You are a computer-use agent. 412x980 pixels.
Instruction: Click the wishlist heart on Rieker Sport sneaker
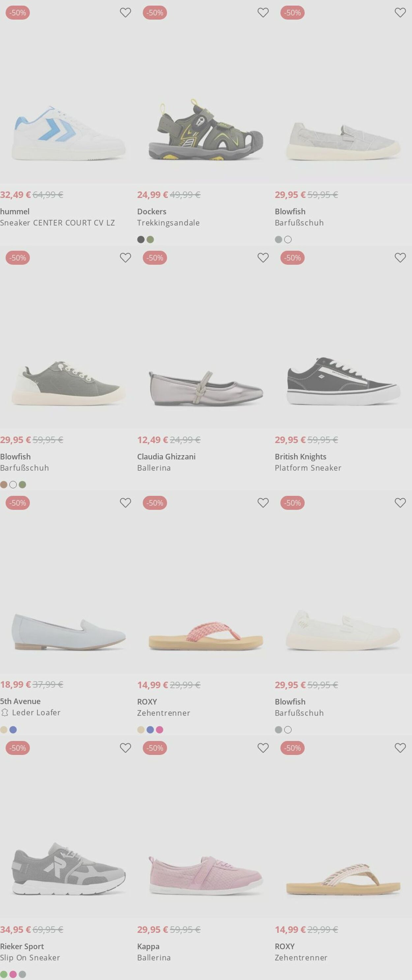(x=126, y=748)
